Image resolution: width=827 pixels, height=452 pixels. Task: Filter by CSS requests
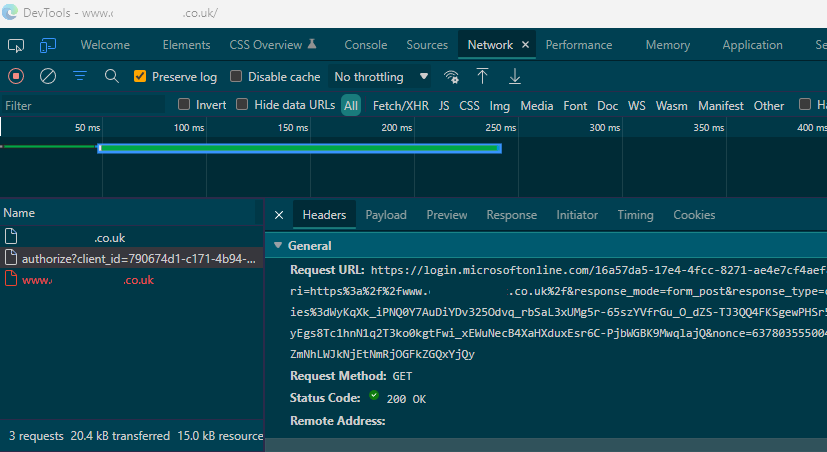[469, 105]
